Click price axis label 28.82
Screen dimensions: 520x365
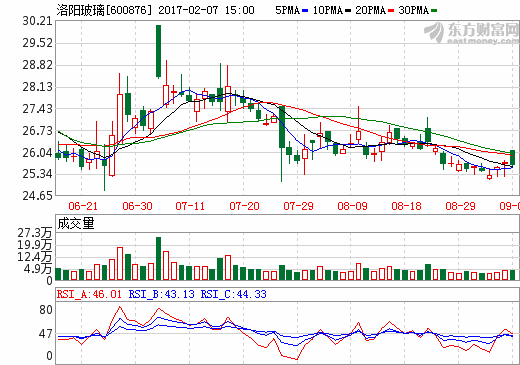click(38, 65)
